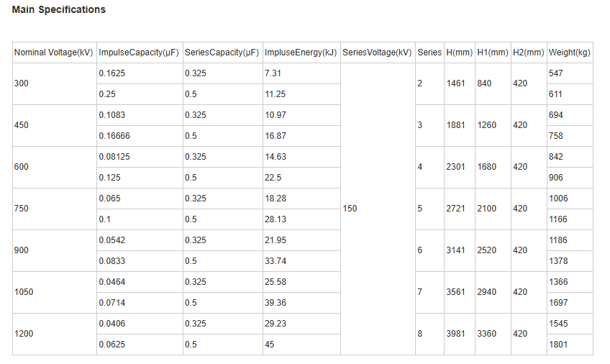
Task: Click the Weight(kg) column header
Action: (570, 53)
